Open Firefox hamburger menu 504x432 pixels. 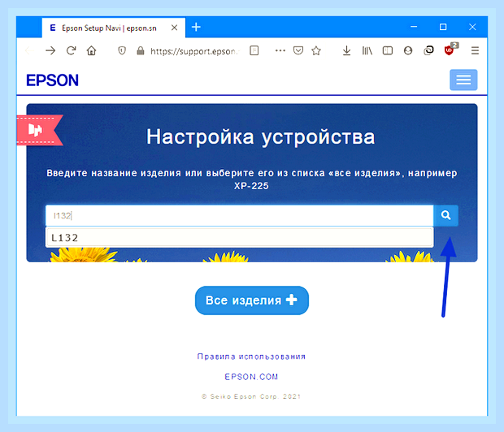coord(475,50)
